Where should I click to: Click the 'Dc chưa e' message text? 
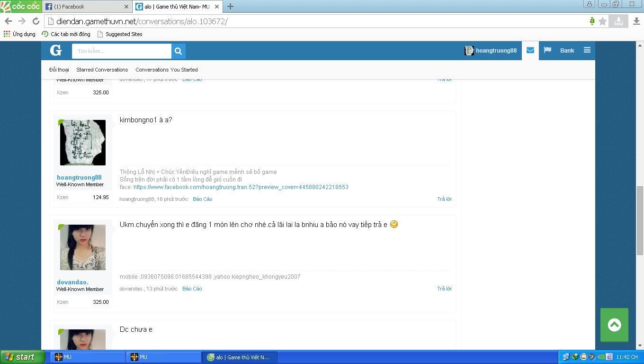coord(136,329)
